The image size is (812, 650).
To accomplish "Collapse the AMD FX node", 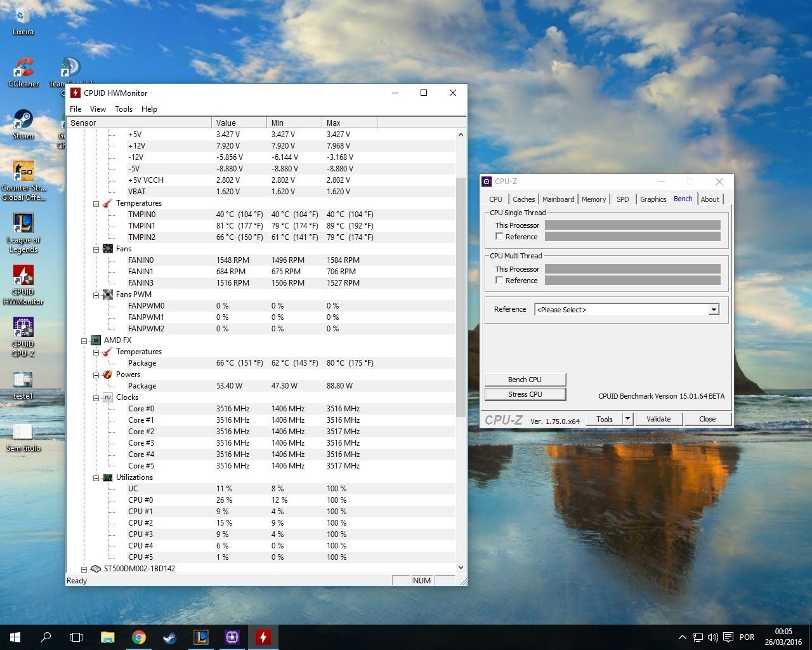I will [84, 341].
